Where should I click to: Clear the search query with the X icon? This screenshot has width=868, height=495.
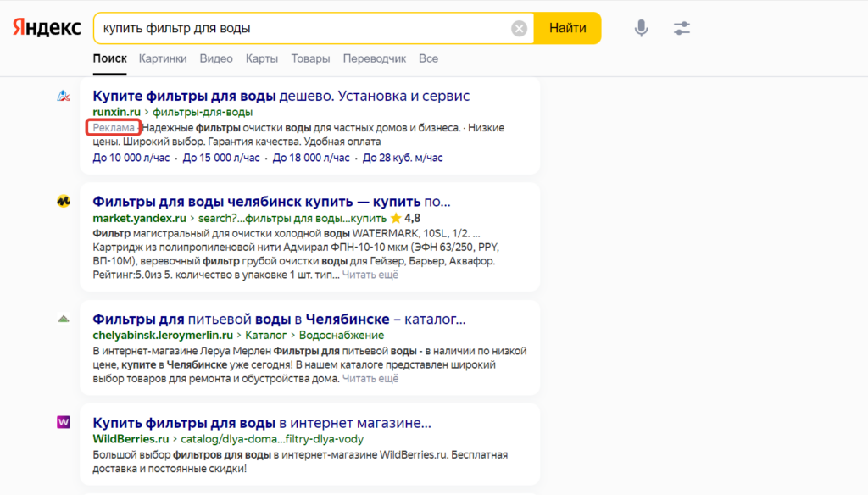[x=519, y=28]
